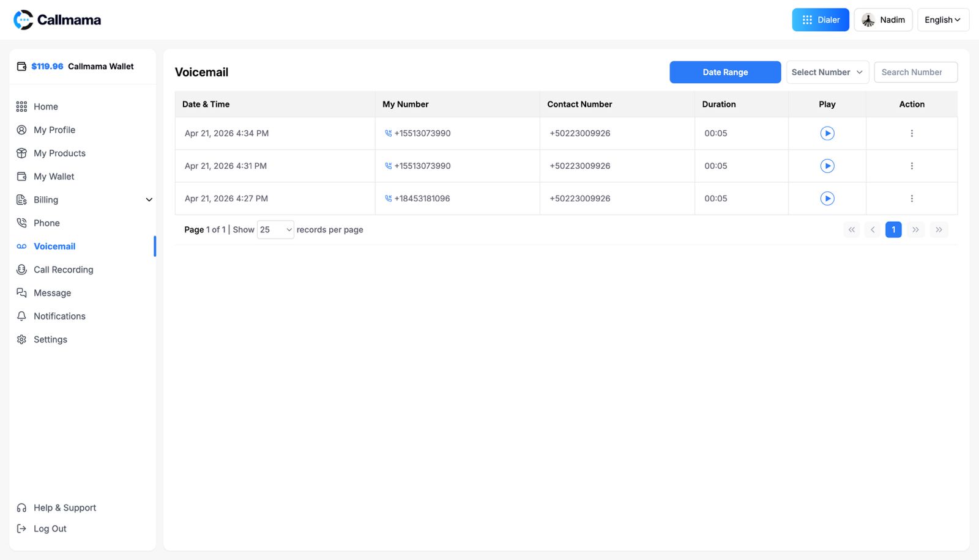Click the Settings gear icon

21,339
